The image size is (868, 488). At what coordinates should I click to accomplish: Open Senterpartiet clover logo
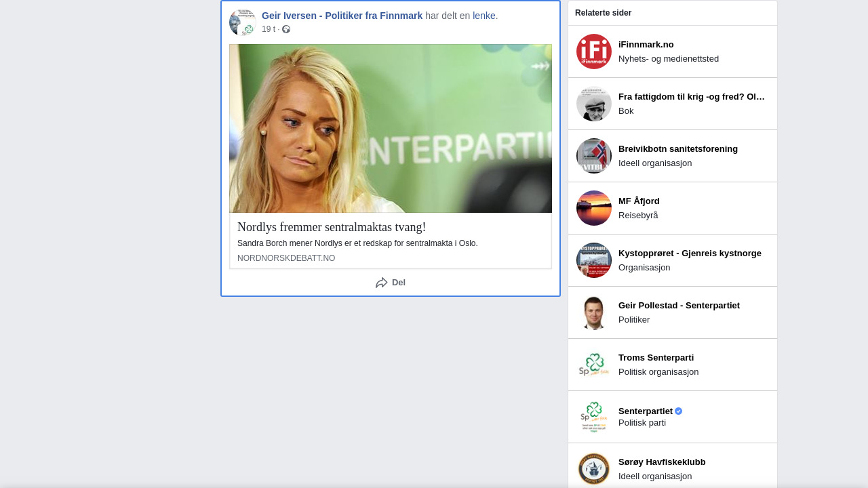(x=594, y=417)
